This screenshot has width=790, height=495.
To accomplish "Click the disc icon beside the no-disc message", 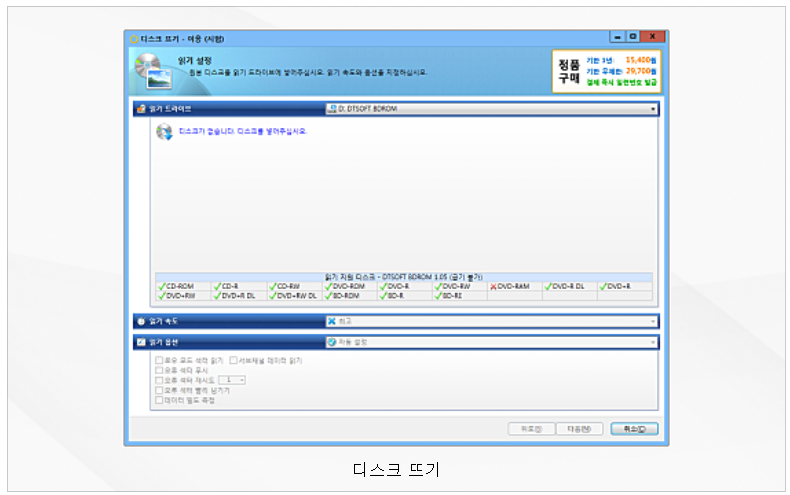I will pyautogui.click(x=164, y=132).
